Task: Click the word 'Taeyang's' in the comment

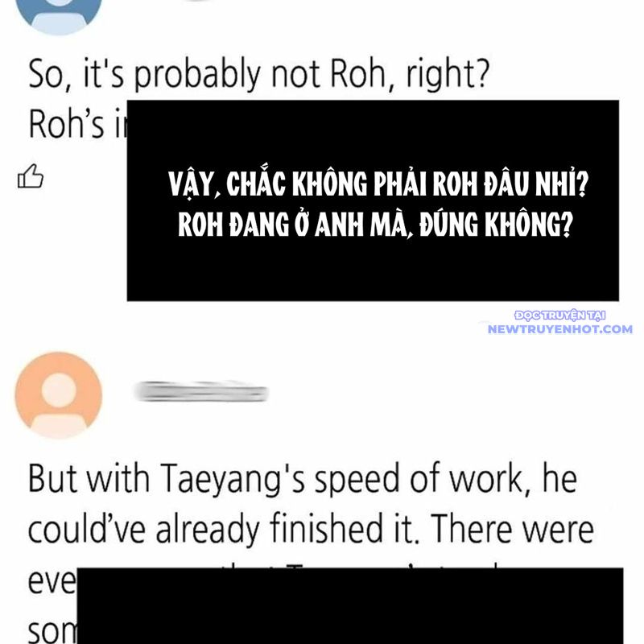Action: point(232,480)
